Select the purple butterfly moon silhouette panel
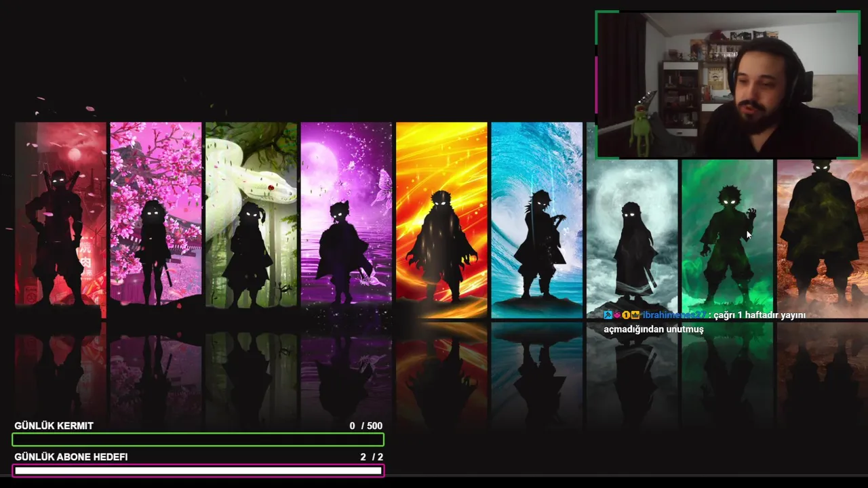This screenshot has height=488, width=868. tap(347, 220)
